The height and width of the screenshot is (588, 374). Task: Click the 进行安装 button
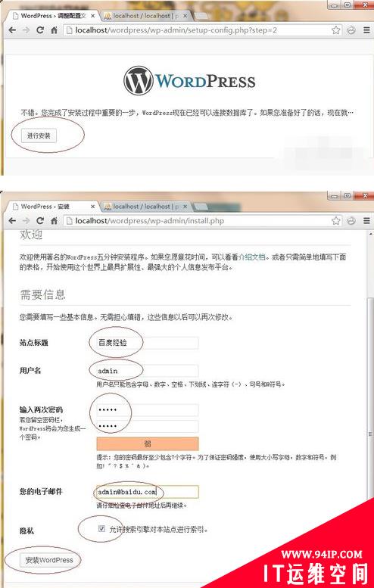coord(39,135)
